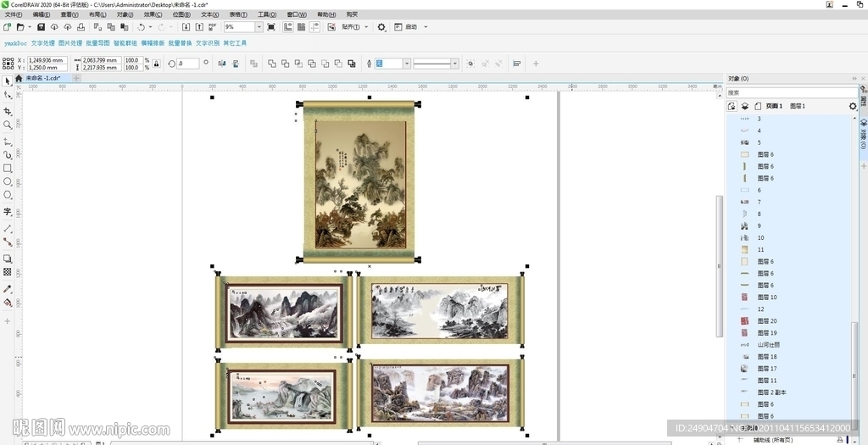Open the 贴齐 snap-to dropdown
This screenshot has height=445, width=868.
point(354,27)
